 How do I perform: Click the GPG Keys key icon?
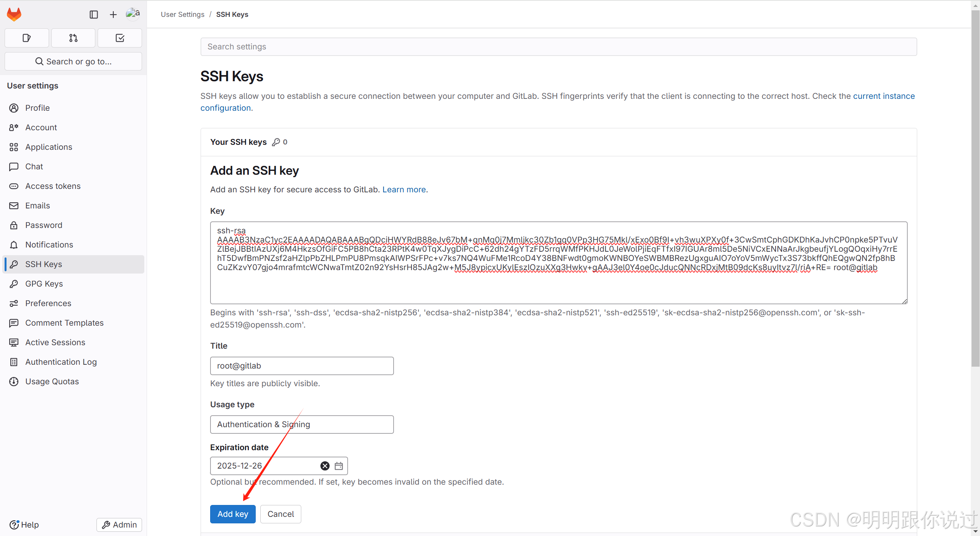[14, 284]
